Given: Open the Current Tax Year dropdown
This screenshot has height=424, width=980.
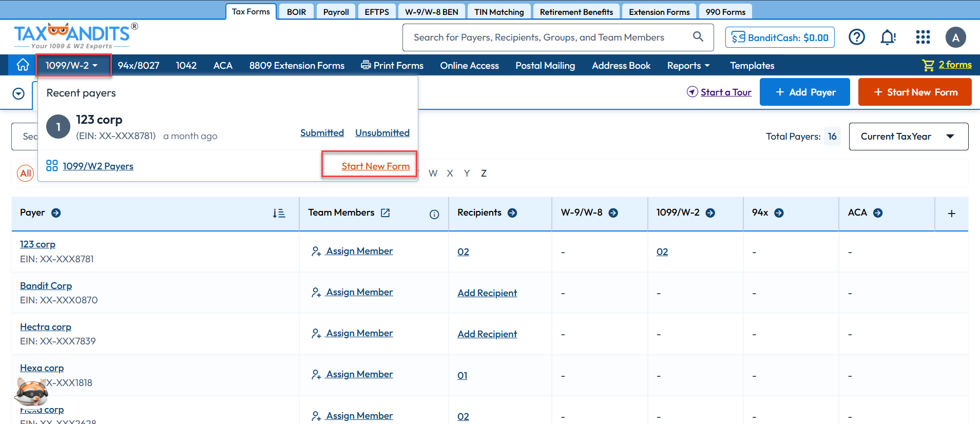Looking at the screenshot, I should pyautogui.click(x=909, y=137).
